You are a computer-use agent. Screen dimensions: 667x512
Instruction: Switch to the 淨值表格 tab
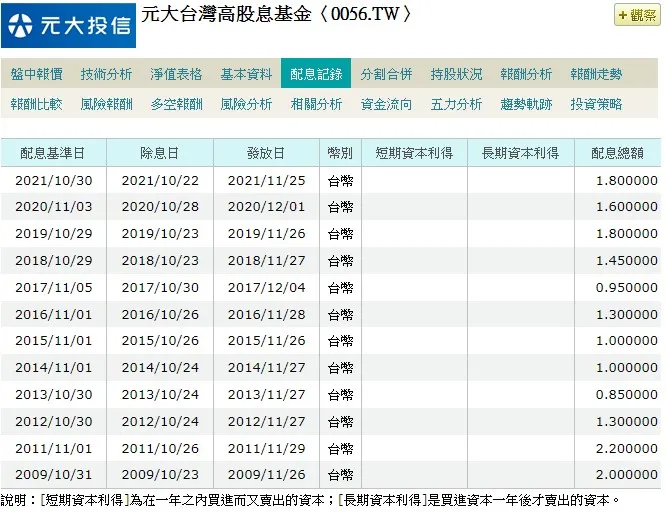click(176, 74)
